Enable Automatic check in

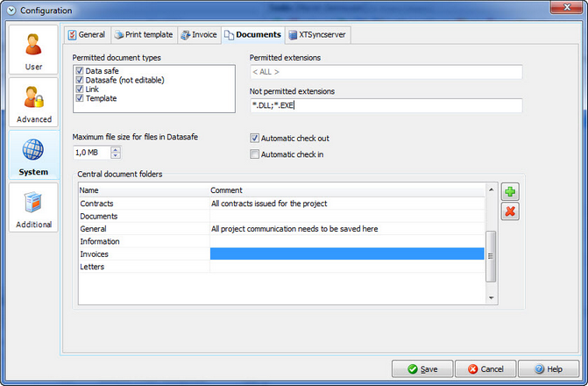click(255, 154)
